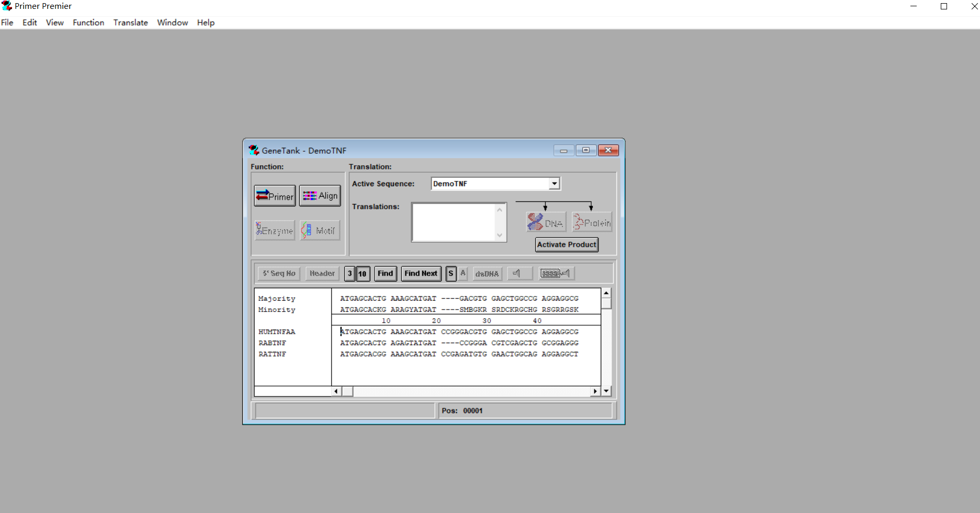
Task: Click the sequence view scroll down arrow
Action: [606, 391]
